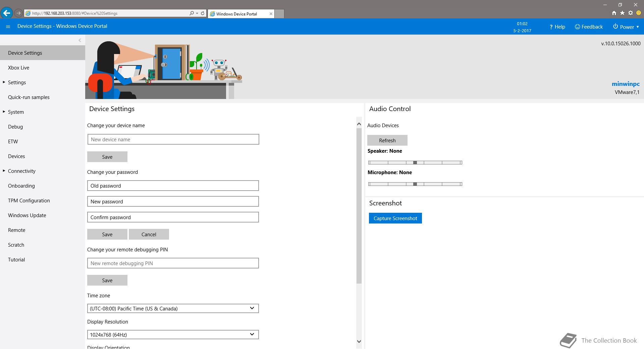Save the password change
The image size is (644, 349).
(107, 234)
